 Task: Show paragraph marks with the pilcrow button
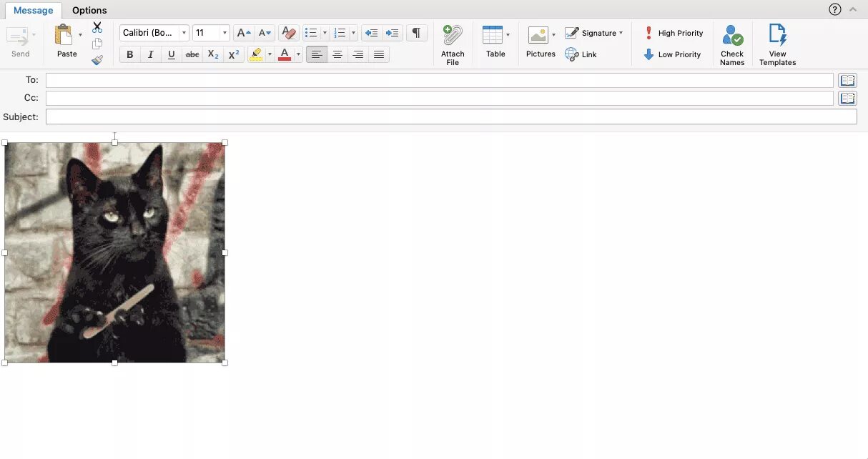pyautogui.click(x=416, y=33)
